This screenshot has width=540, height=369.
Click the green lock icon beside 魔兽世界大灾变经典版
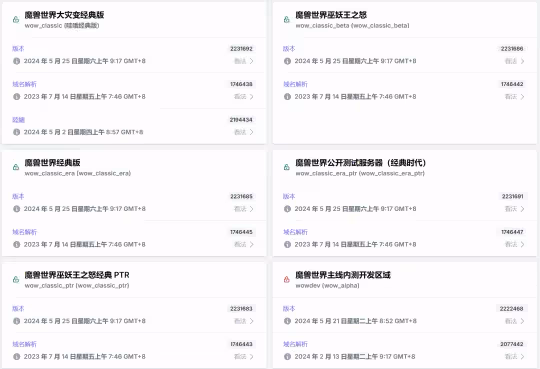16,20
